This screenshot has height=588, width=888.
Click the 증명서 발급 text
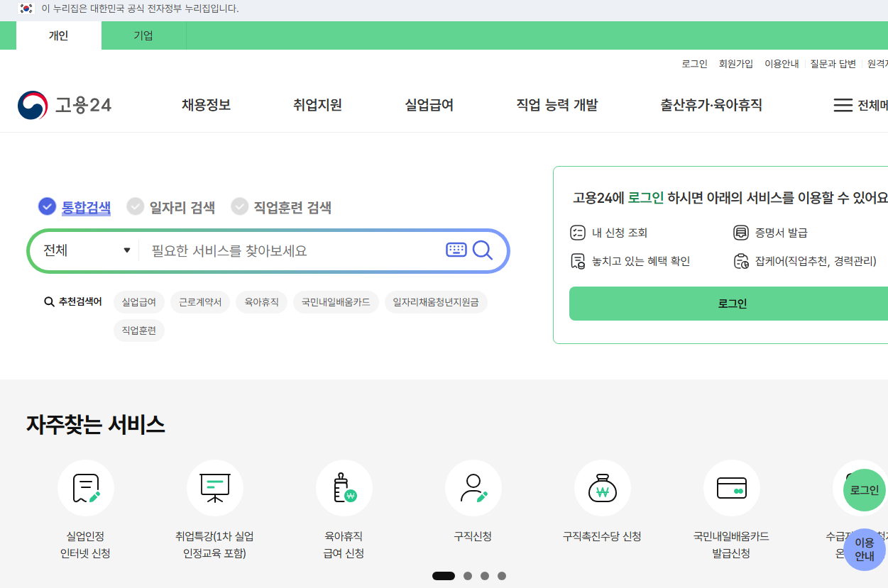[782, 233]
